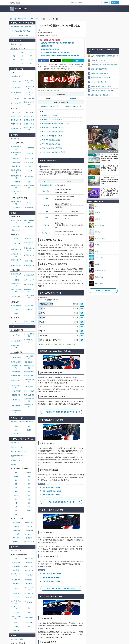Vote for ヨシツネ in the poll
The width and height of the screenshot is (129, 644).
[82, 317]
